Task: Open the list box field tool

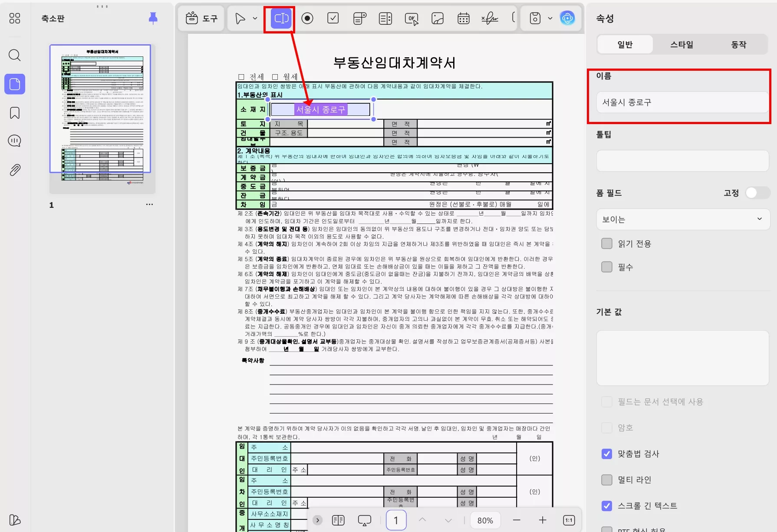Action: [385, 18]
